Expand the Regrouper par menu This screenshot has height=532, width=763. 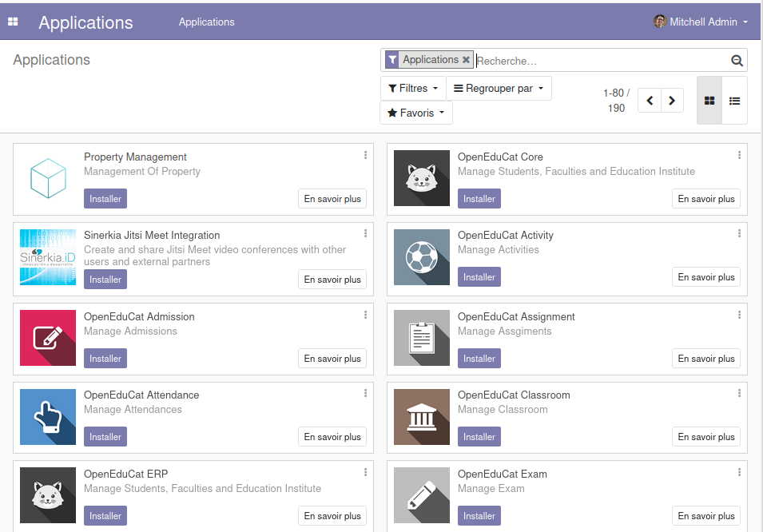pos(499,88)
